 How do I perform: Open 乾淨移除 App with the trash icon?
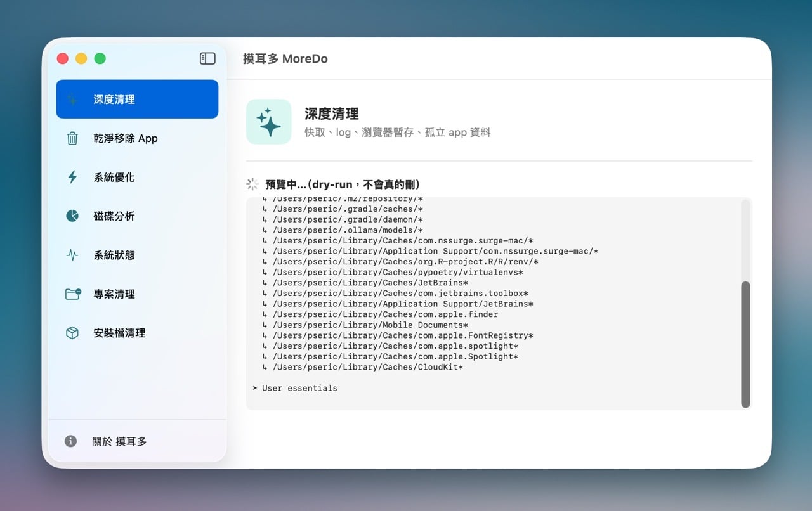tap(74, 138)
